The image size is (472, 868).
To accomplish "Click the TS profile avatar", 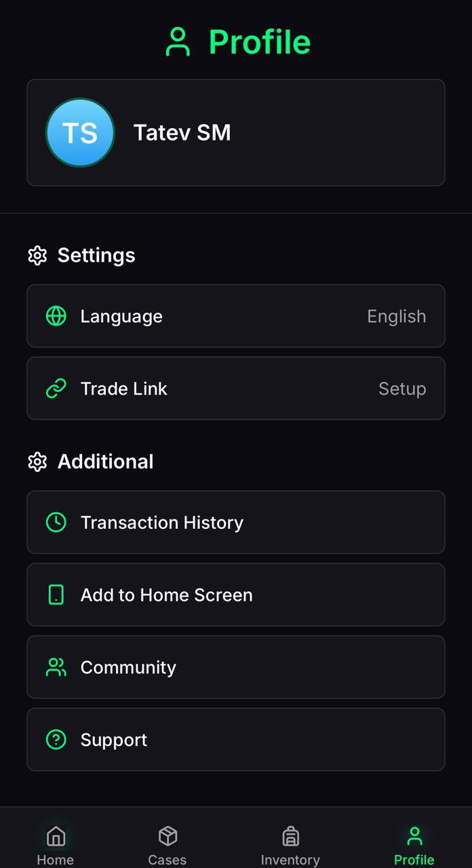I will click(79, 132).
